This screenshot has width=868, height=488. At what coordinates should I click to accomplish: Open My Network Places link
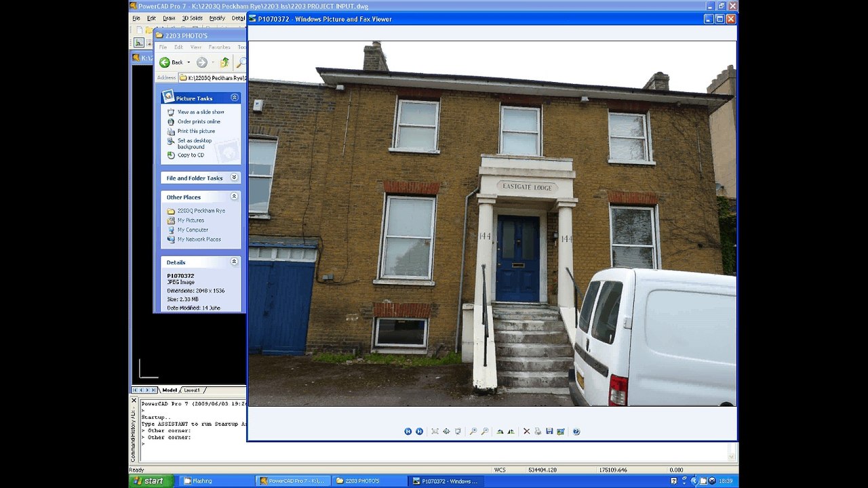click(x=199, y=239)
